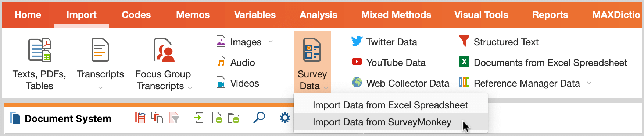Expand Reference Manager Data dropdown arrow
The image size is (644, 136).
click(589, 83)
